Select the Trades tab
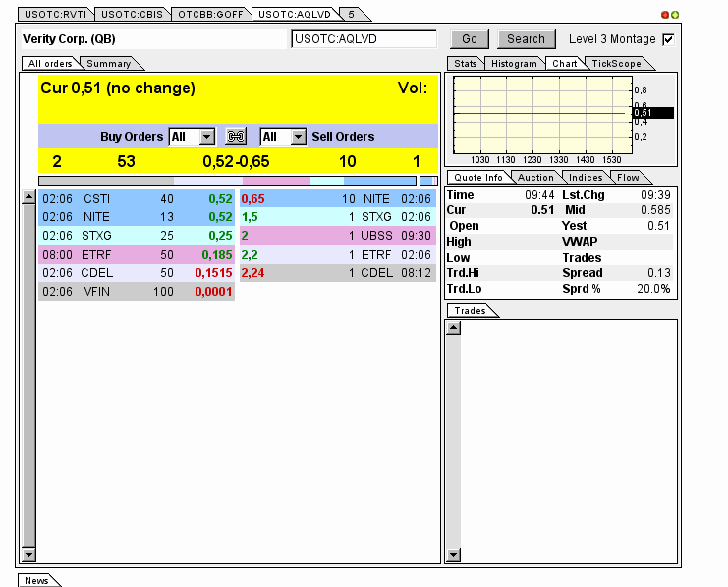Viewport: 728px width, 587px height. pos(470,311)
